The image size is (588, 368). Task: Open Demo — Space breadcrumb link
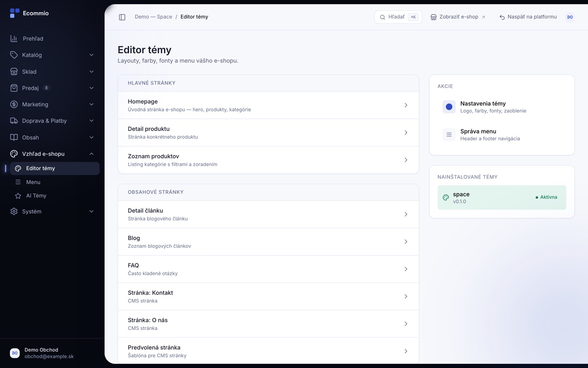coord(154,17)
